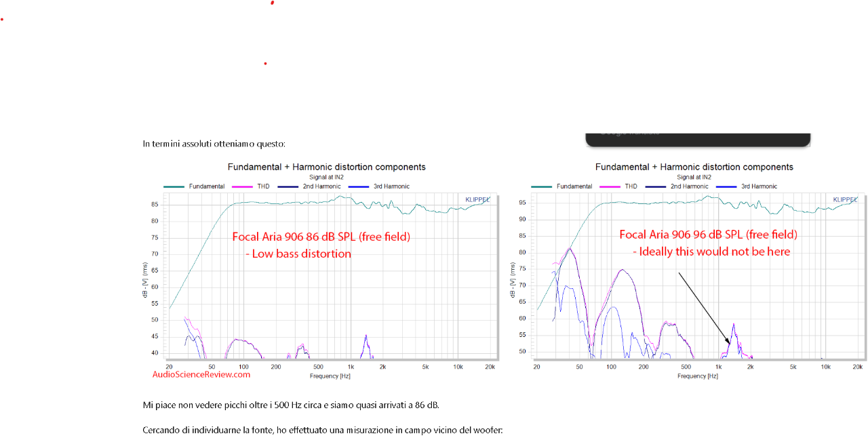Click "Signal at IN2" on the right chart

(x=694, y=177)
